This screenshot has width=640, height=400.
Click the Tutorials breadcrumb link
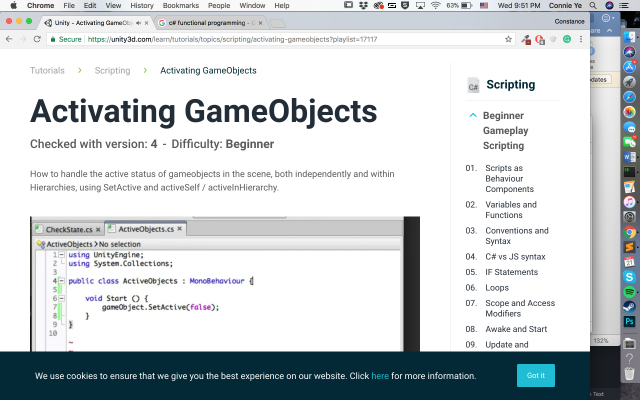click(x=47, y=70)
